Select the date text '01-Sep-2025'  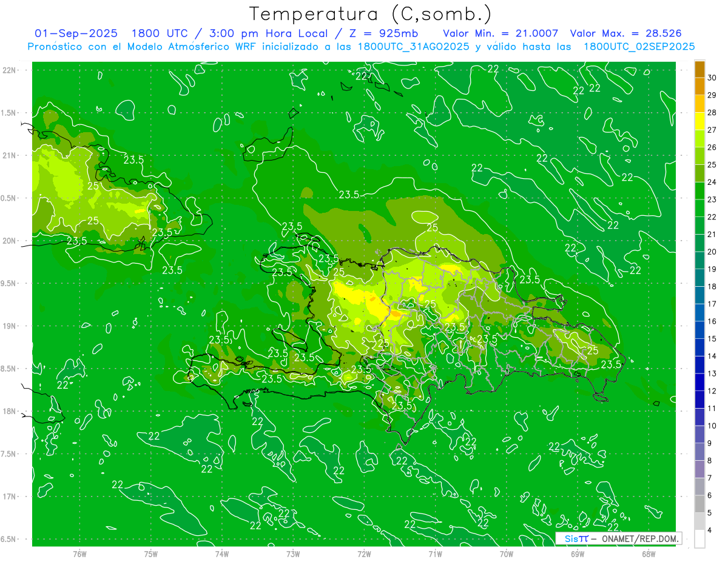[76, 33]
